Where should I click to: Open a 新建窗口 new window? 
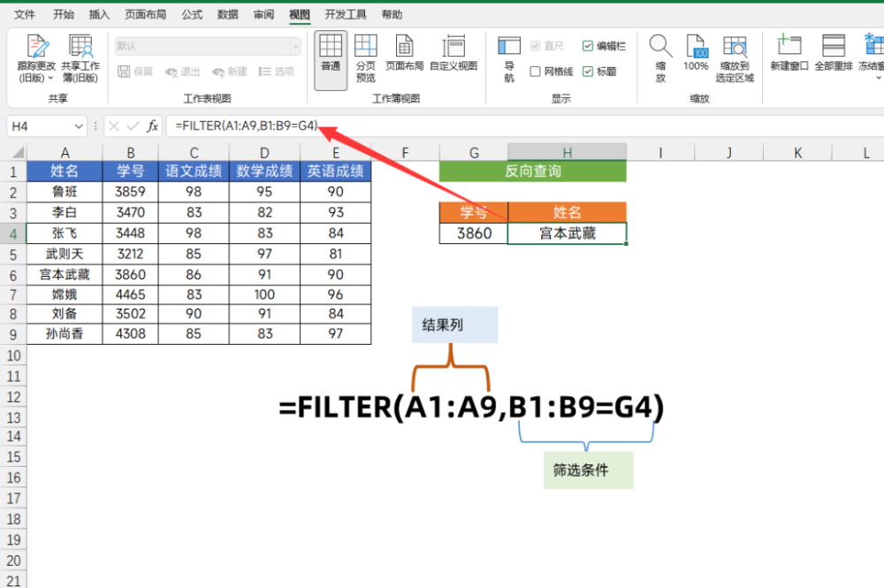tap(789, 53)
